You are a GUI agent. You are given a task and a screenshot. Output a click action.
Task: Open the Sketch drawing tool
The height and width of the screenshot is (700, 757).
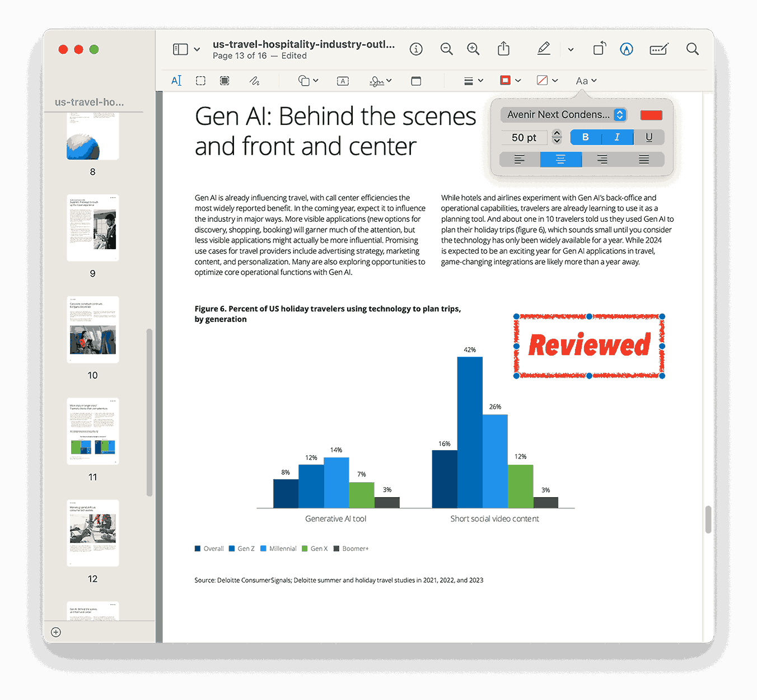click(255, 80)
